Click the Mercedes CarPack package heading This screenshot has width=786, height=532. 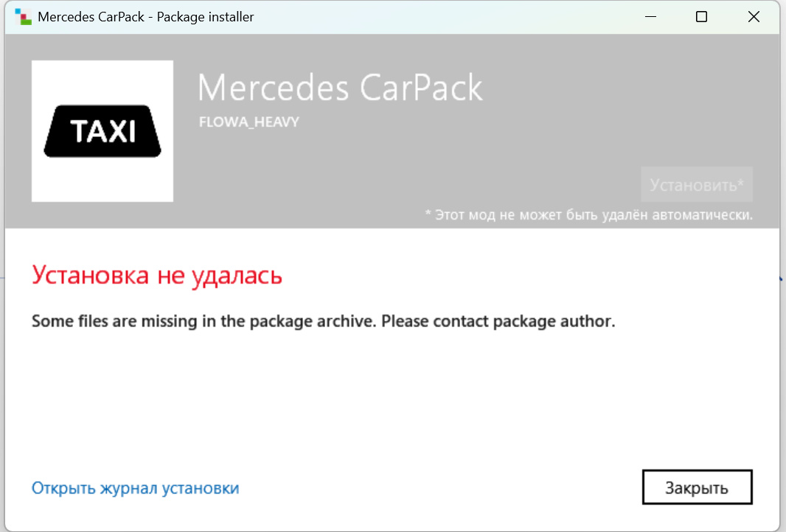341,88
